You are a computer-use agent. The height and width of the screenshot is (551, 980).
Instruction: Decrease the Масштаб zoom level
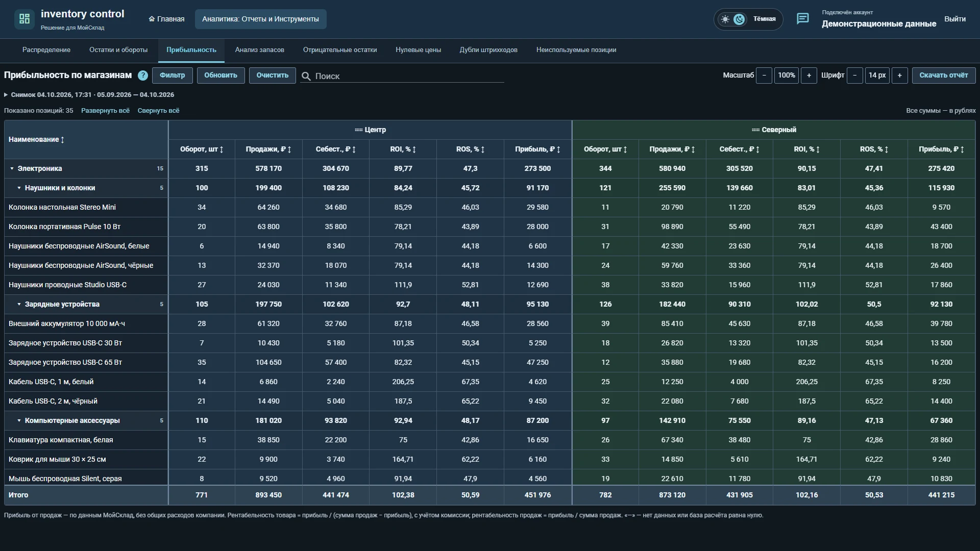tap(764, 76)
